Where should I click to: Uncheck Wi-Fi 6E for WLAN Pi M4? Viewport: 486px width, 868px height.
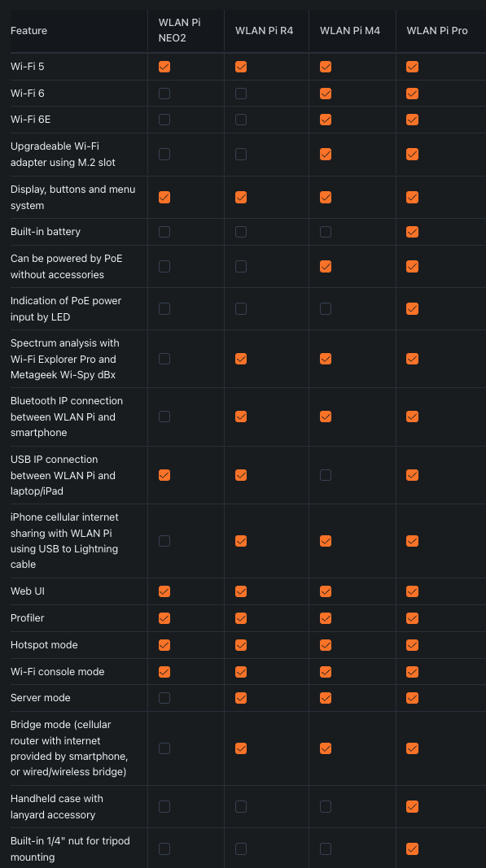[326, 120]
